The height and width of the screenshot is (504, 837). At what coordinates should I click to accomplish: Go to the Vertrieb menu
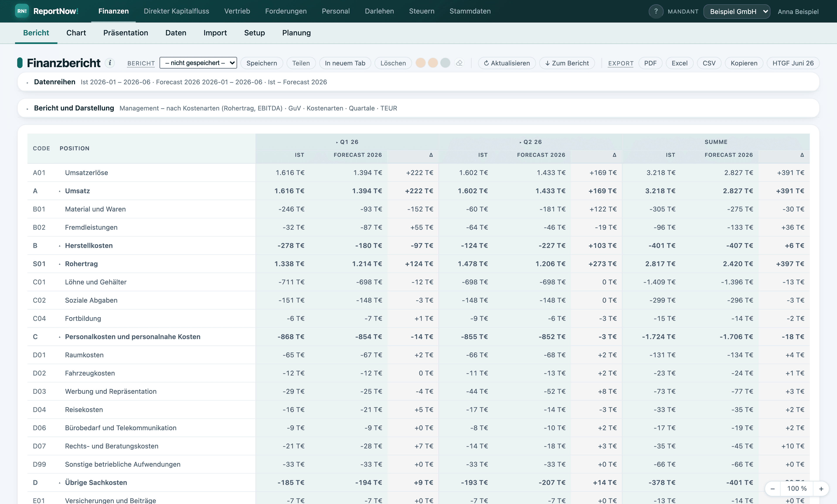coord(237,11)
